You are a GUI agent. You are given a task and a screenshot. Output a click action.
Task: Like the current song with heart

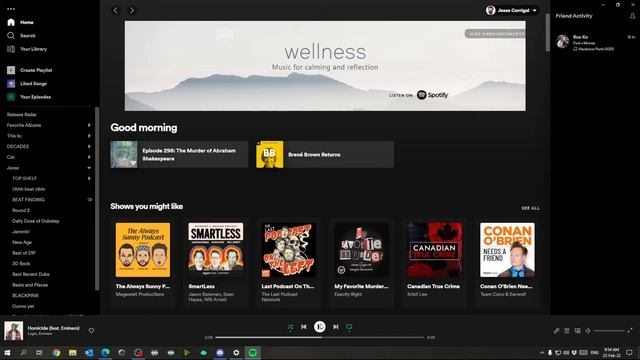(x=91, y=331)
